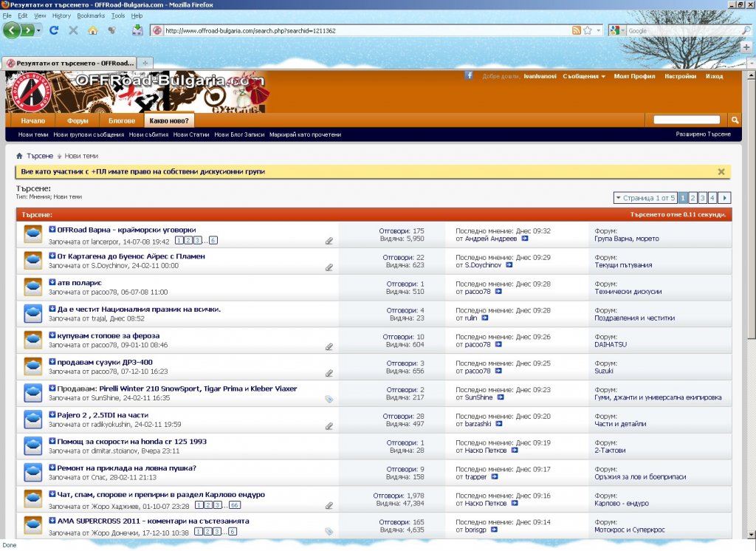Open the Bookmarks menu
The image size is (756, 551).
coord(91,16)
